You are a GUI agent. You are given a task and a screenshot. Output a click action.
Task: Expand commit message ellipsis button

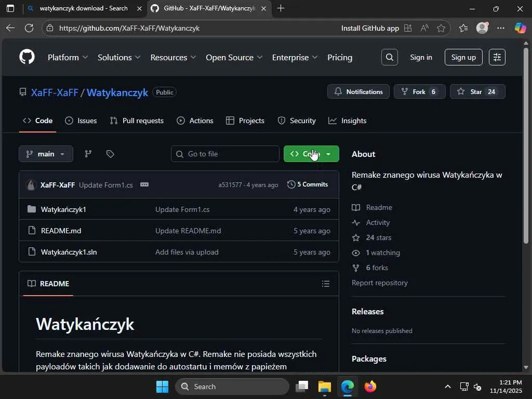pyautogui.click(x=144, y=184)
